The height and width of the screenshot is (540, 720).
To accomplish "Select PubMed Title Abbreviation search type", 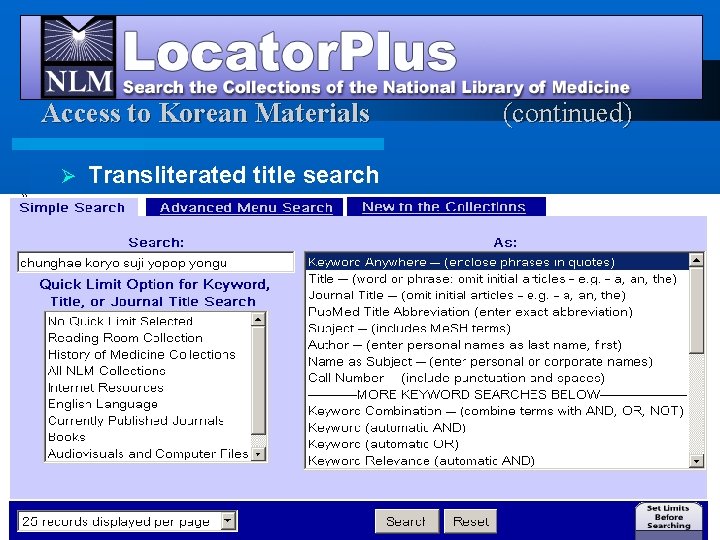I will pyautogui.click(x=497, y=312).
